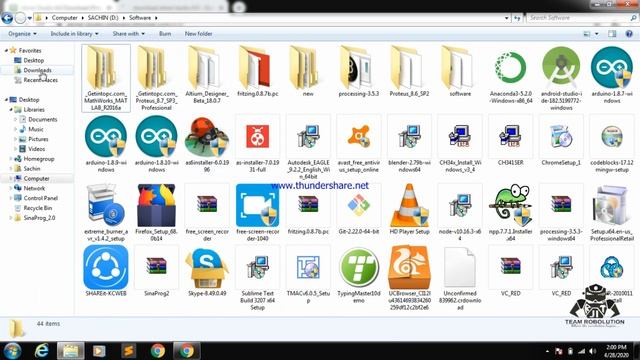This screenshot has height=360, width=640.
Task: Collapse the Libraries tree node
Action: click(x=11, y=110)
